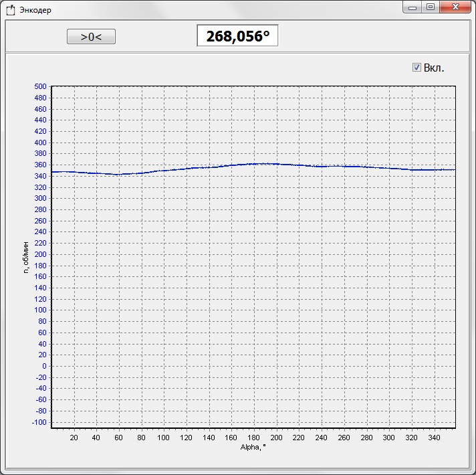Screen dimensions: 476x475
Task: Click the 340 label on the Alpha axis
Action: pos(434,438)
